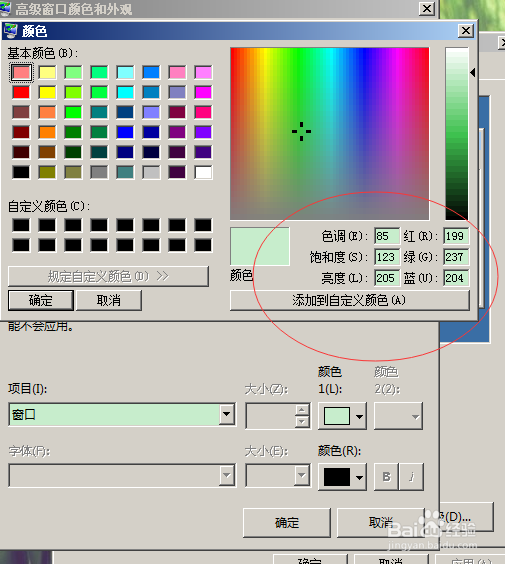Click 取消 in the color dialog
Viewport: 505px width, 564px height.
109,300
